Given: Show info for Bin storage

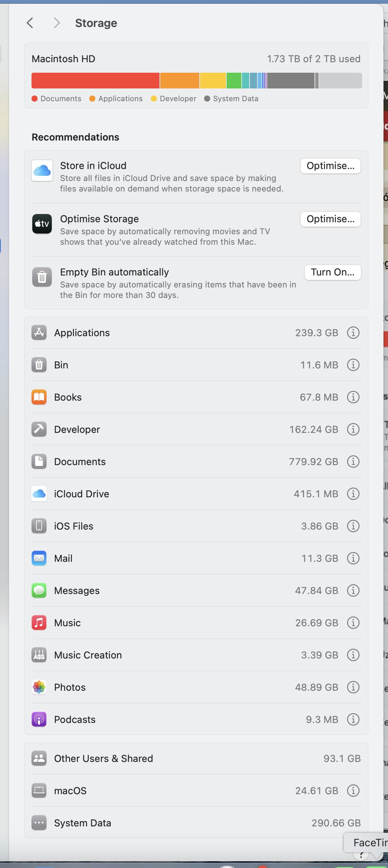Looking at the screenshot, I should [353, 365].
